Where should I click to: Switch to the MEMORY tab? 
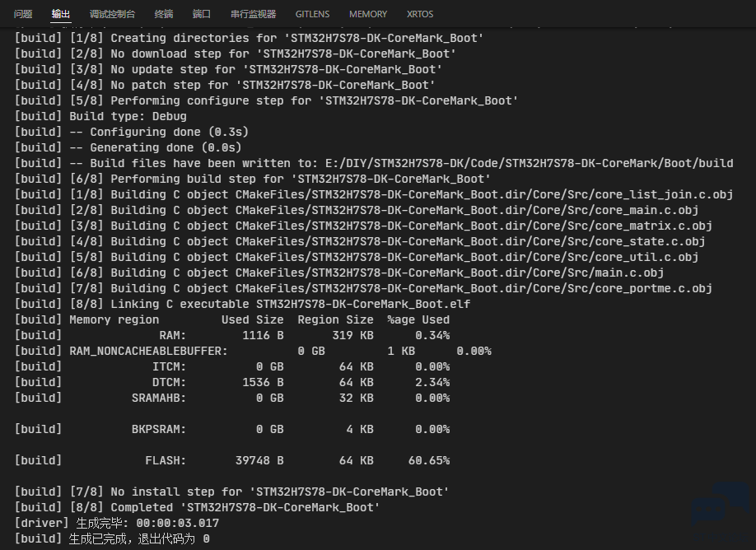368,14
